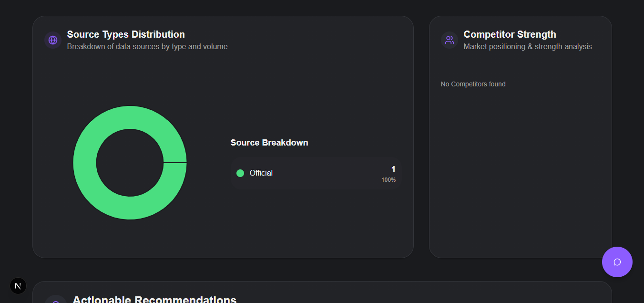Click the users icon beside Competitor Strength
This screenshot has height=303, width=644.
click(449, 40)
